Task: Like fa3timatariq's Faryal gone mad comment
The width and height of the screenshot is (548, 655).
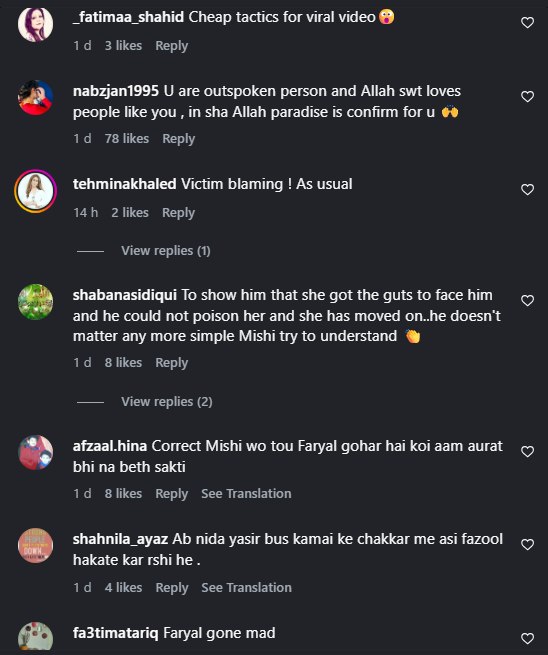Action: coord(528,638)
